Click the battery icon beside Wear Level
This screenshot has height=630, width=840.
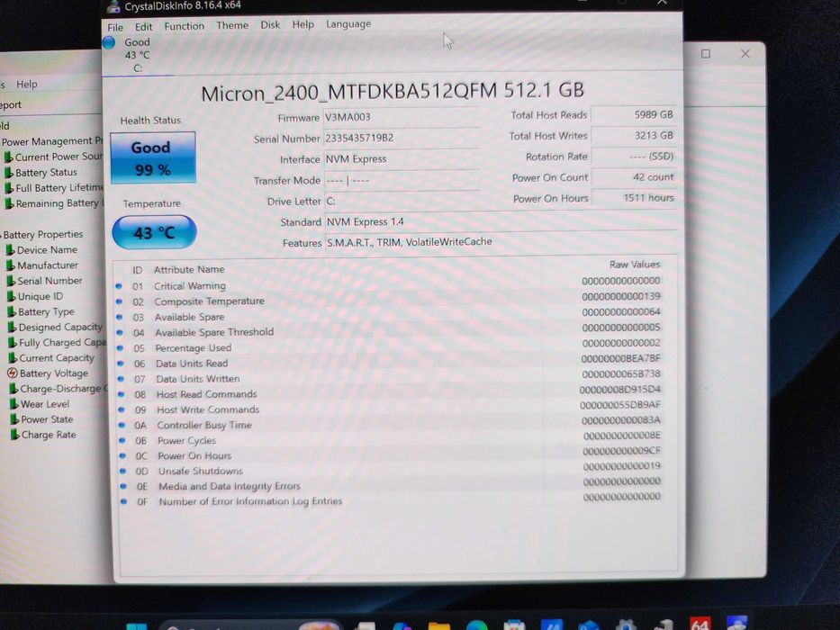point(14,404)
